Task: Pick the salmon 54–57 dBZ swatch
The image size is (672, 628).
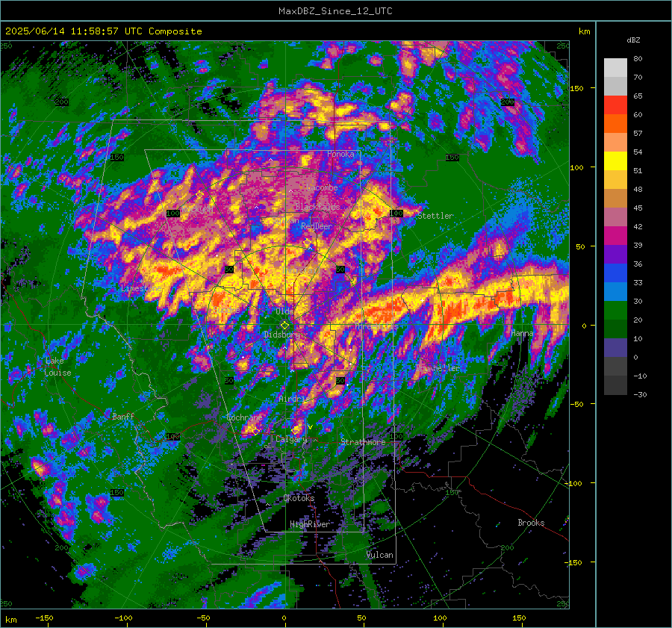Action: pos(615,143)
